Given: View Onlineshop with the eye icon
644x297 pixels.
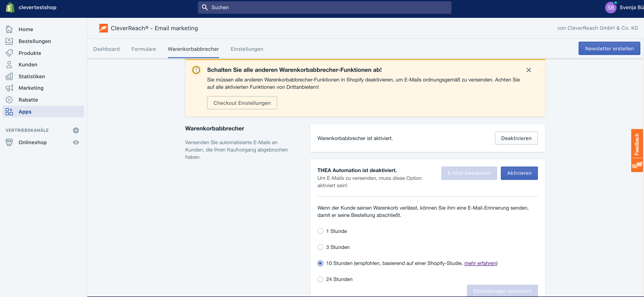Looking at the screenshot, I should click(x=76, y=142).
